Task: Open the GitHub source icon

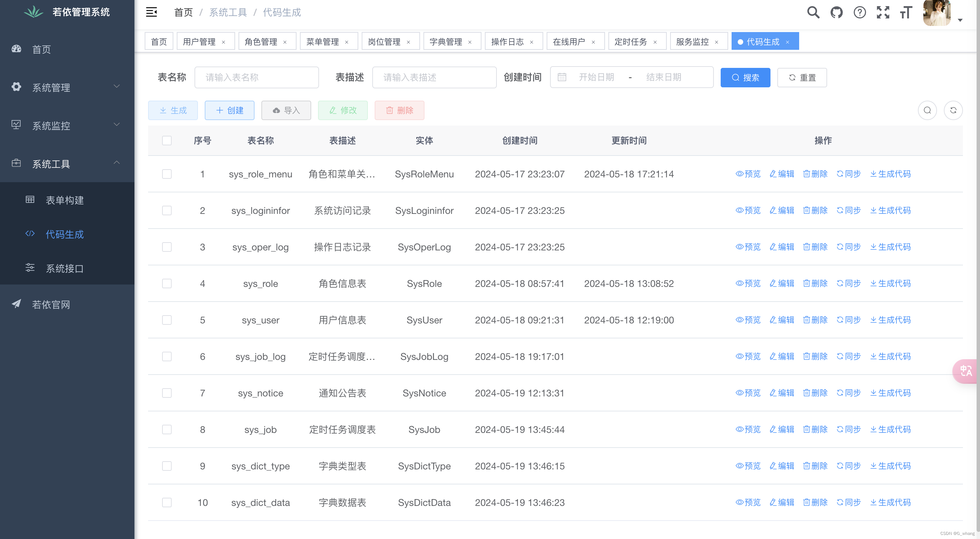Action: [836, 12]
